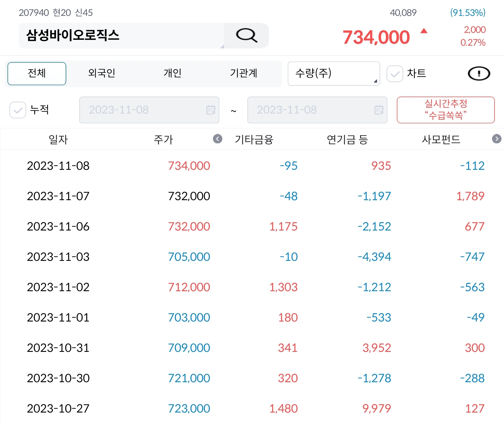504x422 pixels.
Task: Click 기타금융 value 1,303
Action: tap(283, 287)
